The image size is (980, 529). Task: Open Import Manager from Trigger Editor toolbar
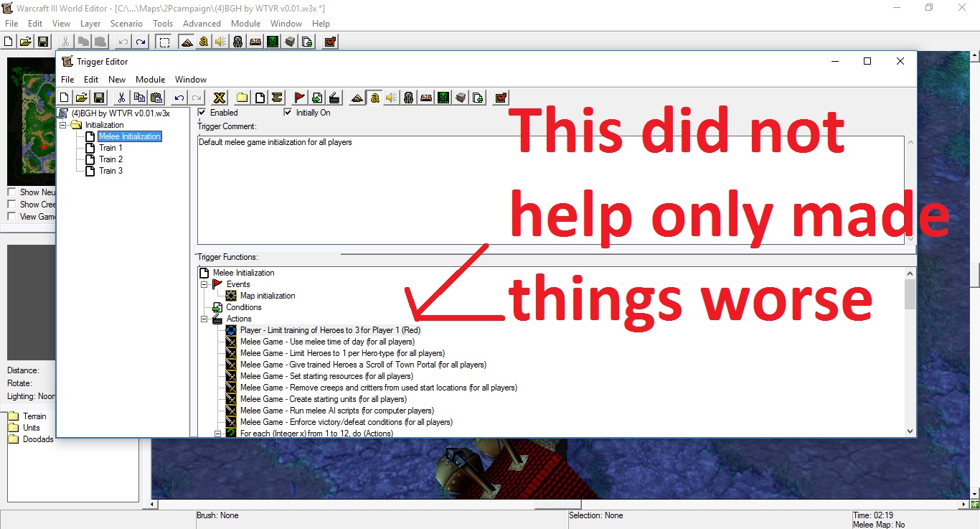click(478, 98)
